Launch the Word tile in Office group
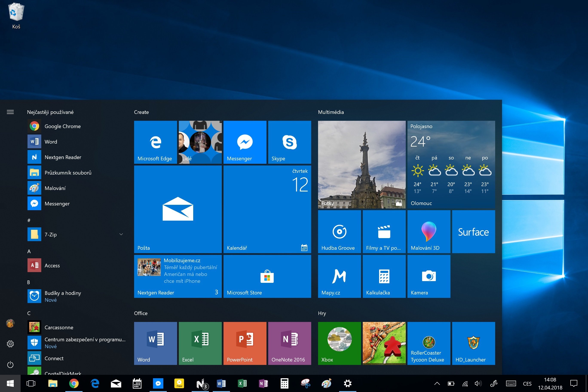Viewport: 588px width, 392px height. (x=156, y=343)
